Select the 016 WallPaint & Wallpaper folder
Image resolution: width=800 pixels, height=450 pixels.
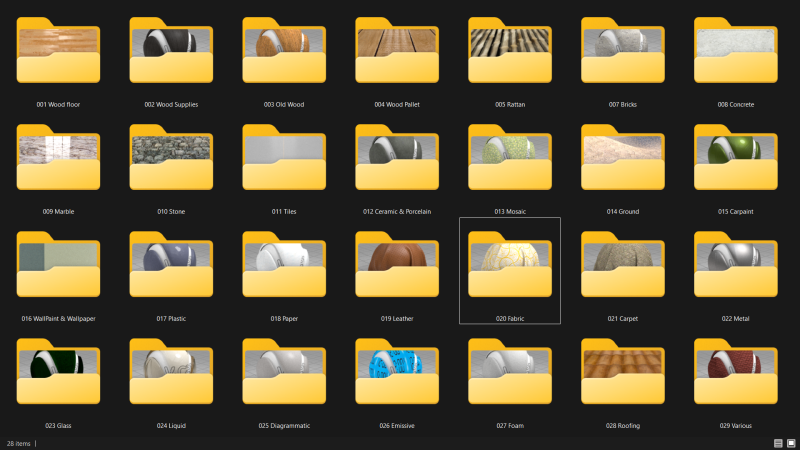tap(58, 269)
